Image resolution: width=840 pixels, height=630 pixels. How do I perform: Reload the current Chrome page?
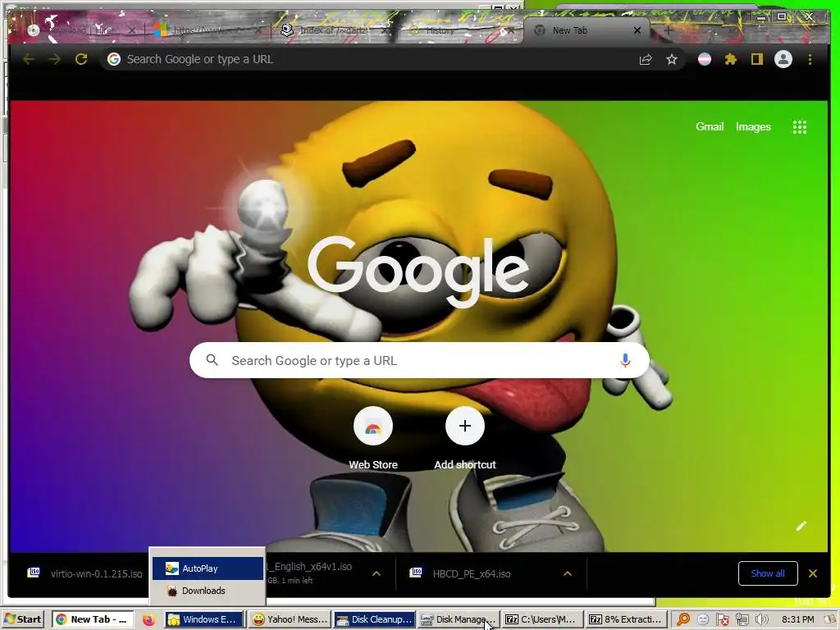[x=81, y=59]
